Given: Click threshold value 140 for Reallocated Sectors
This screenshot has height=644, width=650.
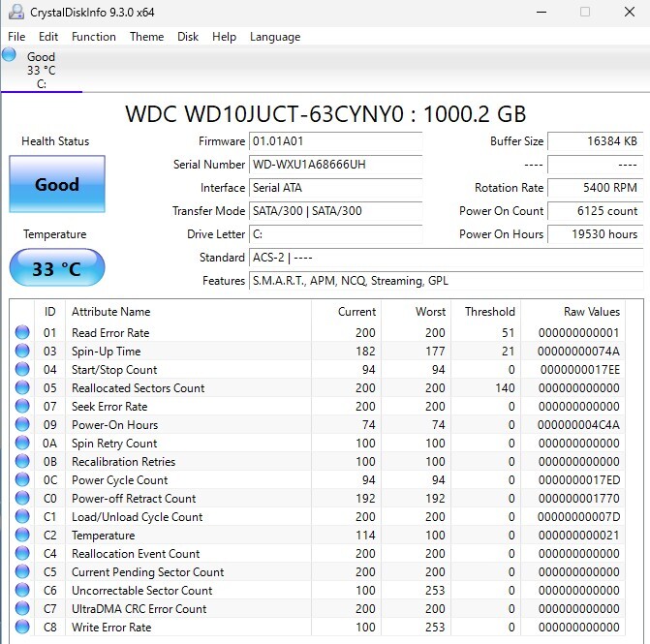Looking at the screenshot, I should click(505, 388).
